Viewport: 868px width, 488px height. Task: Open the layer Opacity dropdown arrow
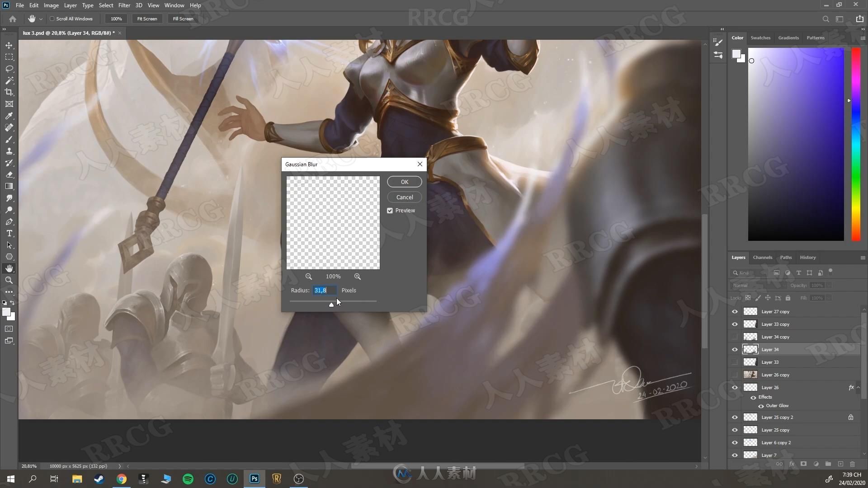[829, 285]
